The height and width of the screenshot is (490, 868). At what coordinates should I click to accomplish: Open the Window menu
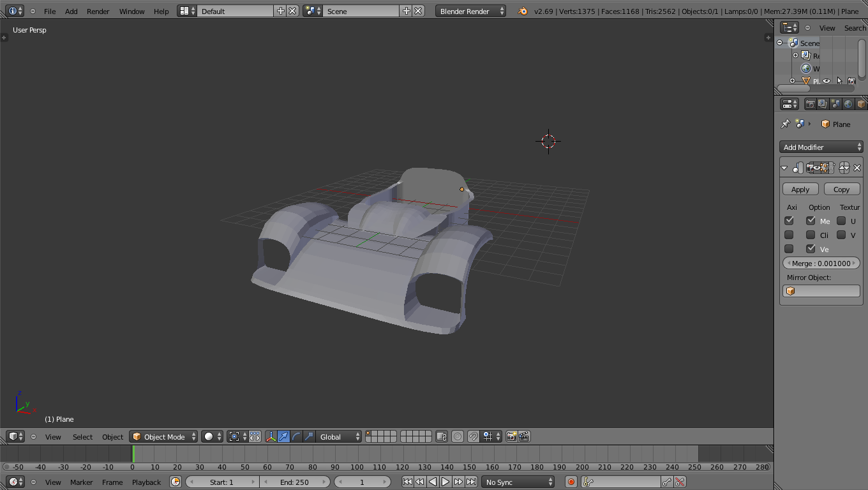pyautogui.click(x=131, y=11)
